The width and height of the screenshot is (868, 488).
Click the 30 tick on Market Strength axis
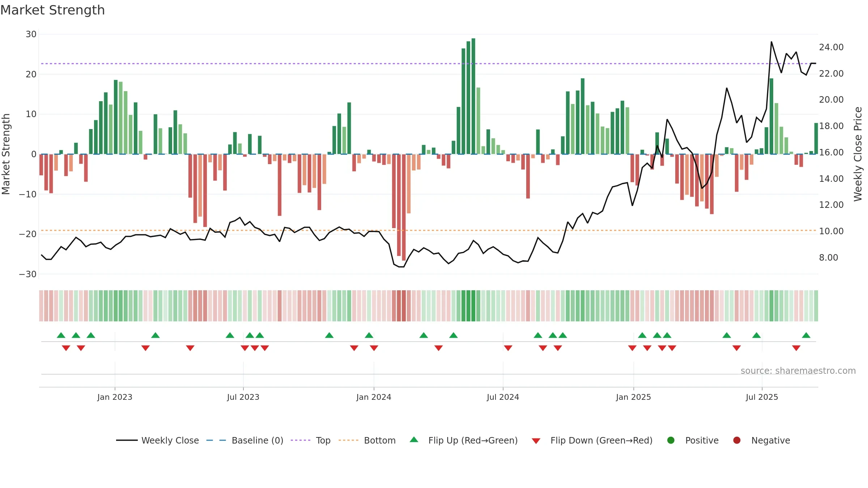[31, 34]
